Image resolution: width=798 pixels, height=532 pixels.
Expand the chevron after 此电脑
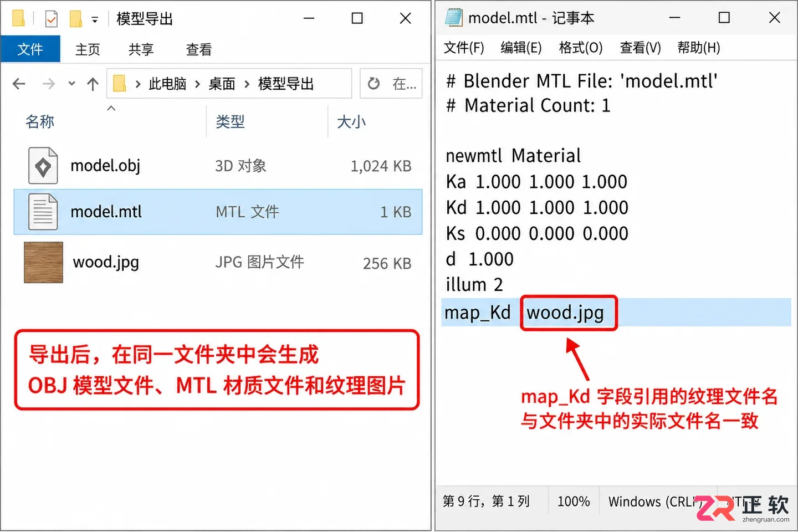197,84
